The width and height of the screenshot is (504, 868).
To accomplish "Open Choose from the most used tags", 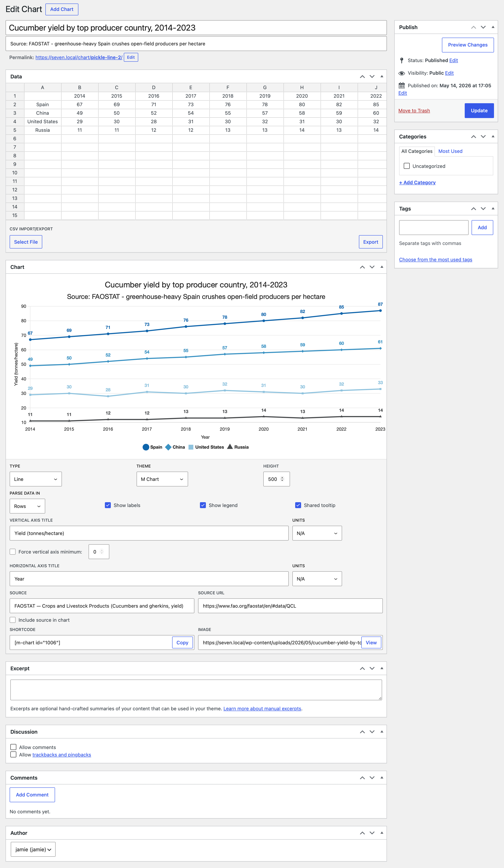I will [435, 260].
